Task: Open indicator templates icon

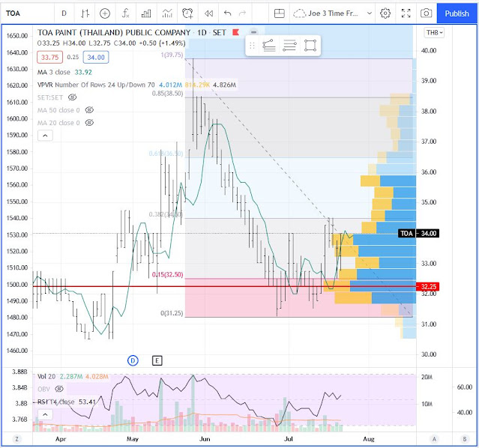Action: click(167, 13)
